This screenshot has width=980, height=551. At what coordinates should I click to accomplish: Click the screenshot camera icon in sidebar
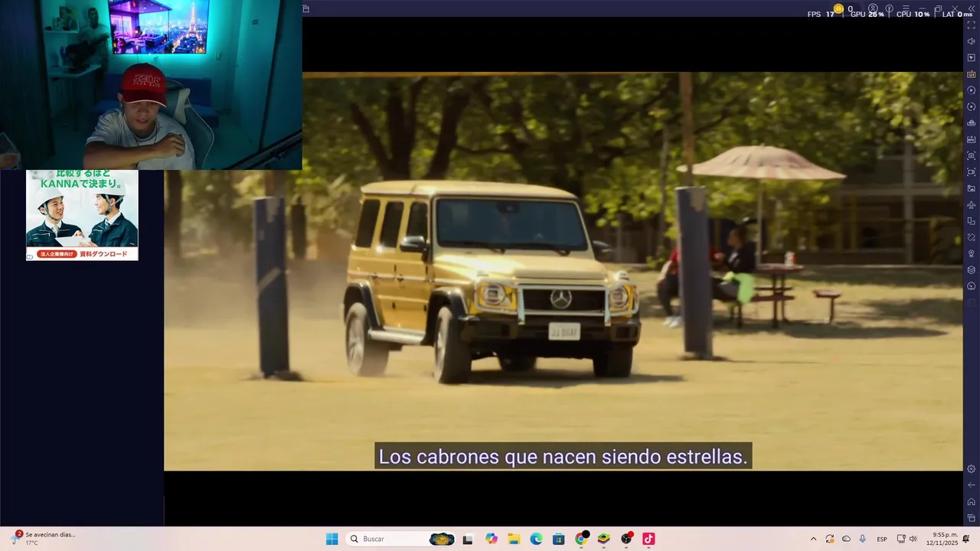(971, 155)
